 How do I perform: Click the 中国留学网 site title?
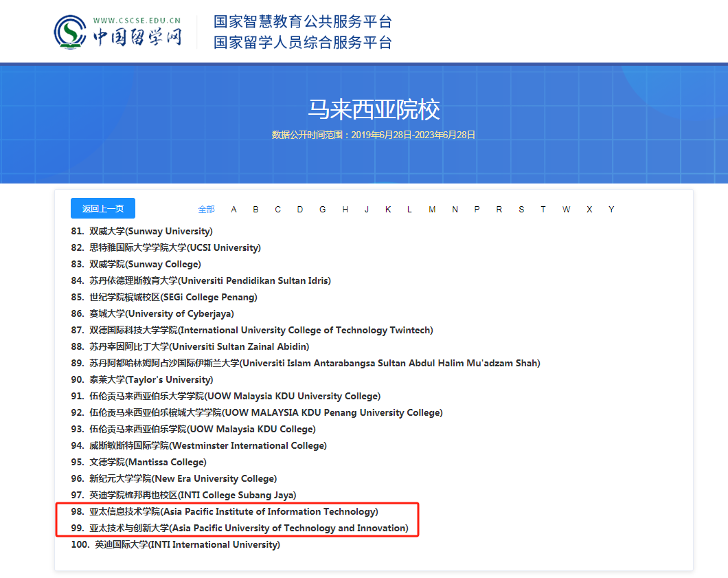click(137, 36)
